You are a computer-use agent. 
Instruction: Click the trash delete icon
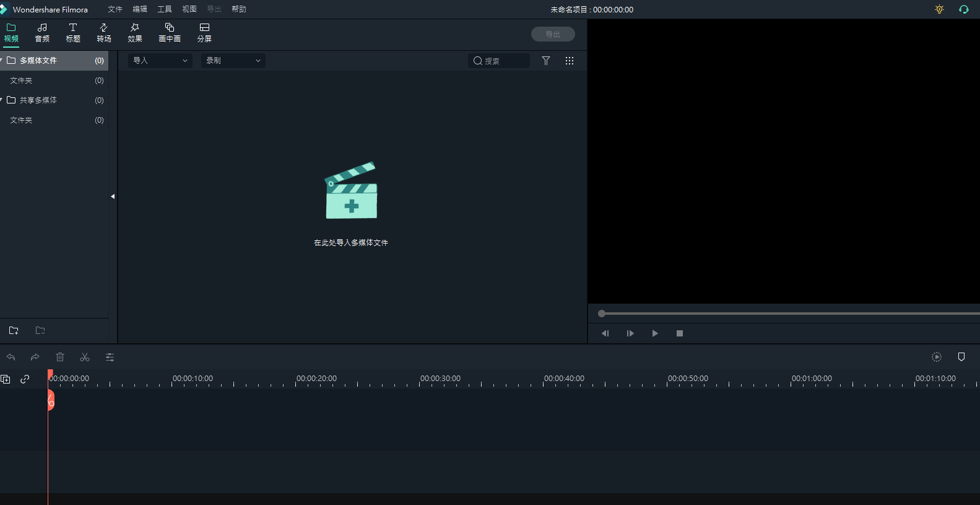coord(60,357)
